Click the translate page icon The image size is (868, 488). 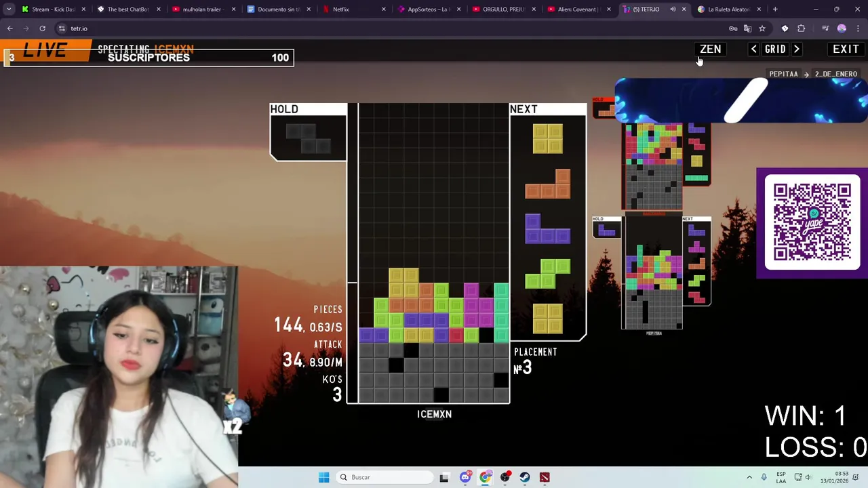[x=747, y=28]
